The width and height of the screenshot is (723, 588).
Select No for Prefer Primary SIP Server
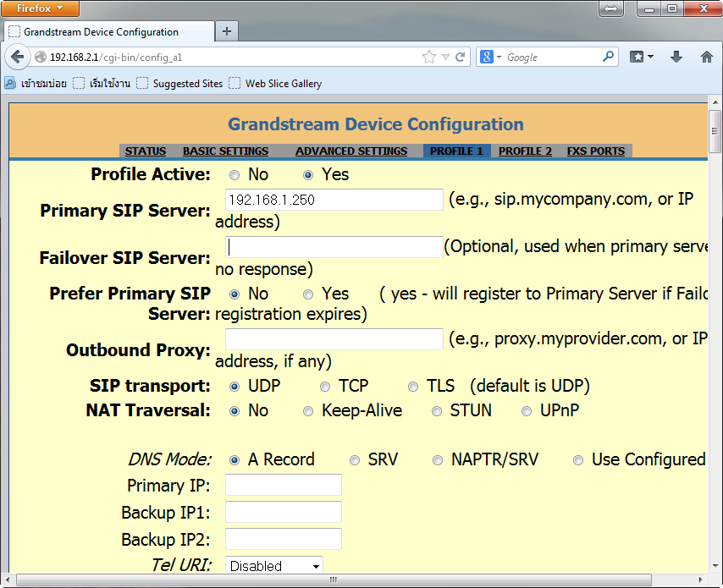click(235, 294)
